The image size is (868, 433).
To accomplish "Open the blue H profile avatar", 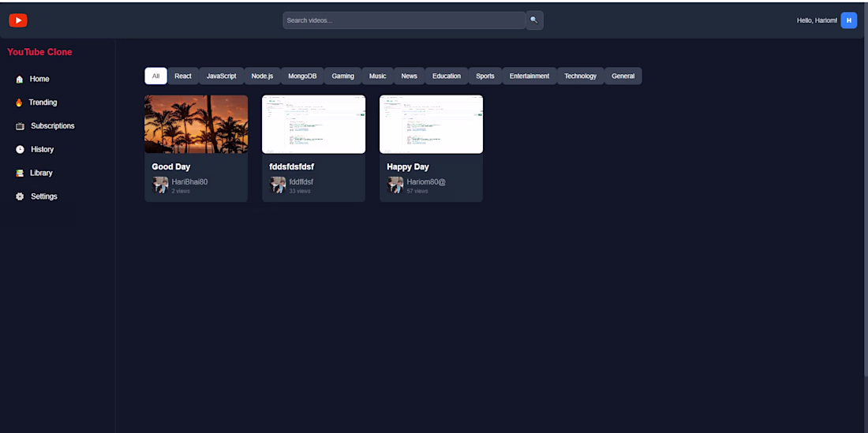I will coord(848,21).
